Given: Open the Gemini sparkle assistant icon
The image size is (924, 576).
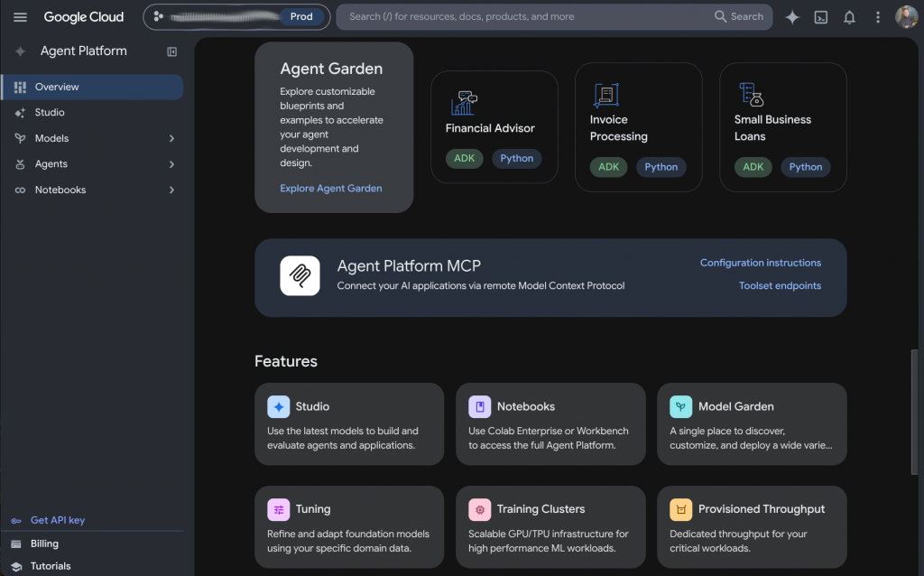Looking at the screenshot, I should [x=792, y=17].
